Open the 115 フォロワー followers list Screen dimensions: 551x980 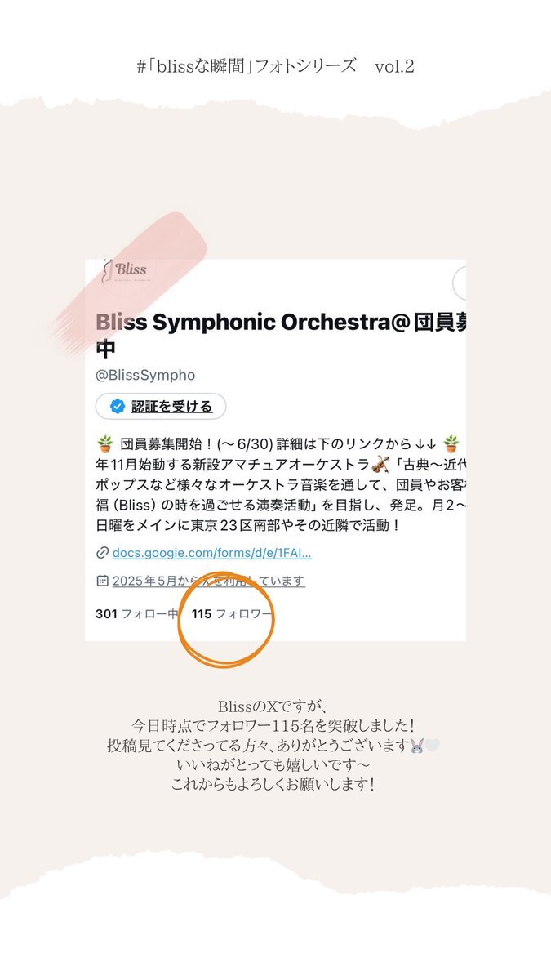coord(233,614)
